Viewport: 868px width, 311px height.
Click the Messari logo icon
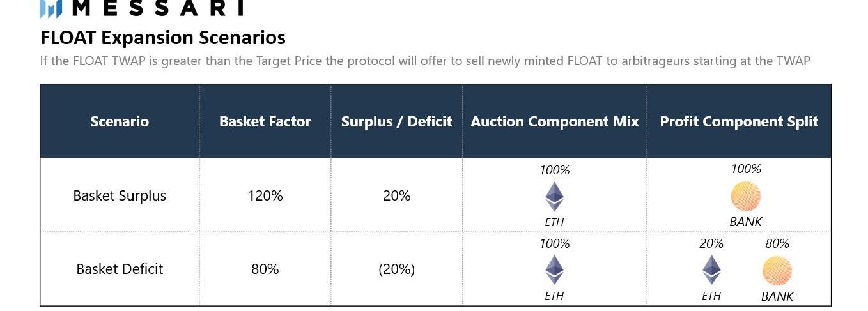[x=50, y=8]
